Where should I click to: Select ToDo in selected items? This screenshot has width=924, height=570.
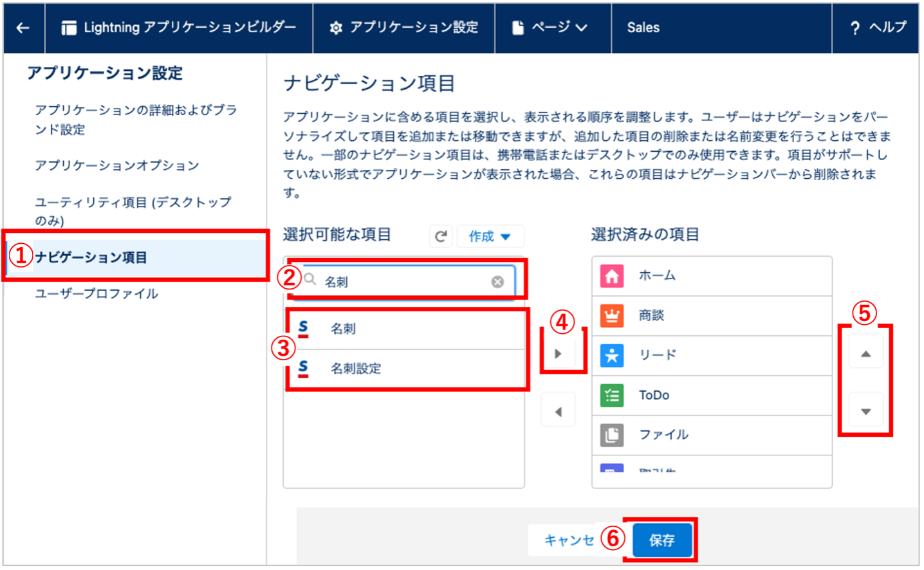click(x=712, y=395)
